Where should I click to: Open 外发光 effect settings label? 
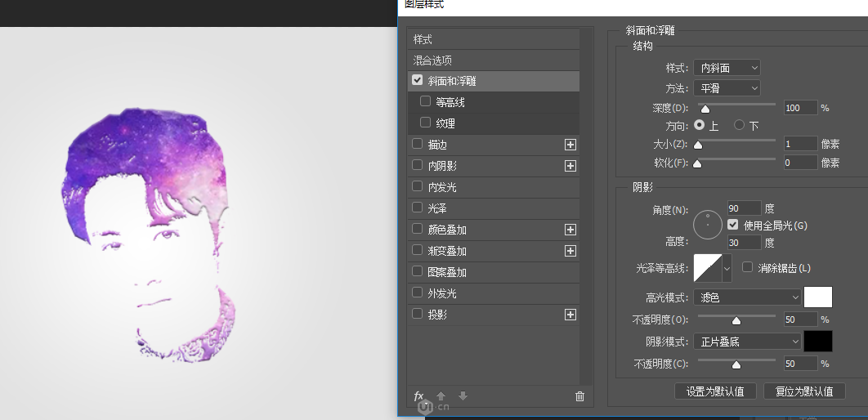click(x=442, y=293)
